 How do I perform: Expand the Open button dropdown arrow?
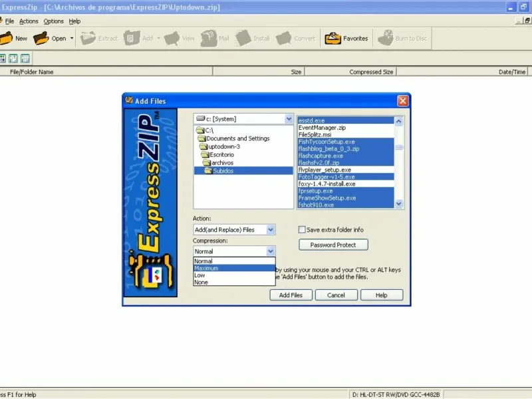pos(72,39)
